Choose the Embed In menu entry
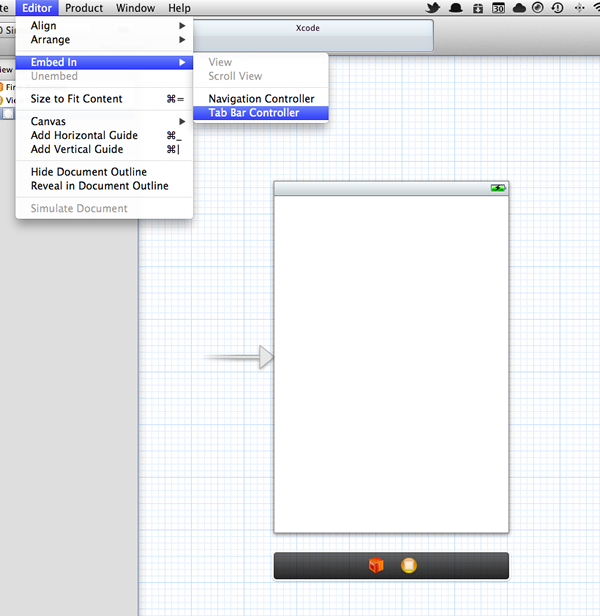Screen dimensions: 600x616 pyautogui.click(x=104, y=62)
